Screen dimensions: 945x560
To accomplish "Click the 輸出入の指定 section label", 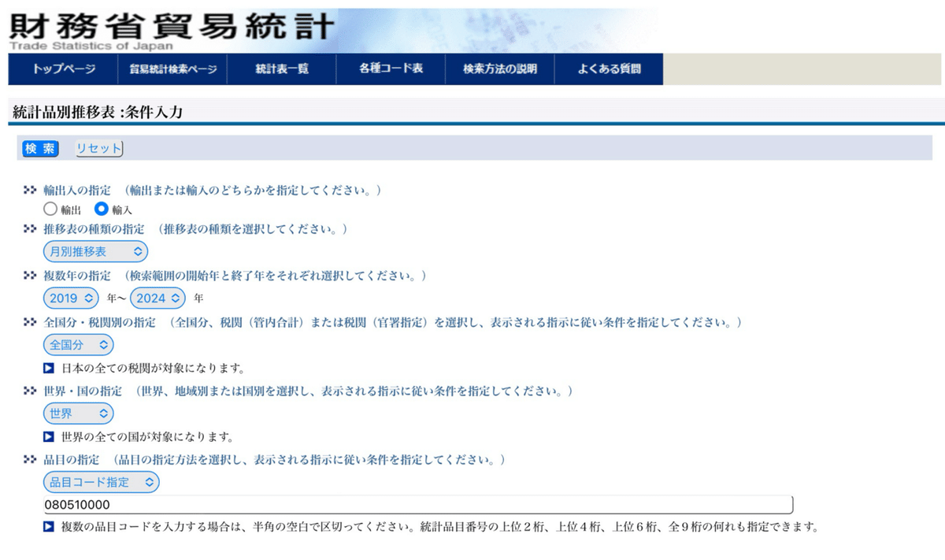I will (77, 191).
